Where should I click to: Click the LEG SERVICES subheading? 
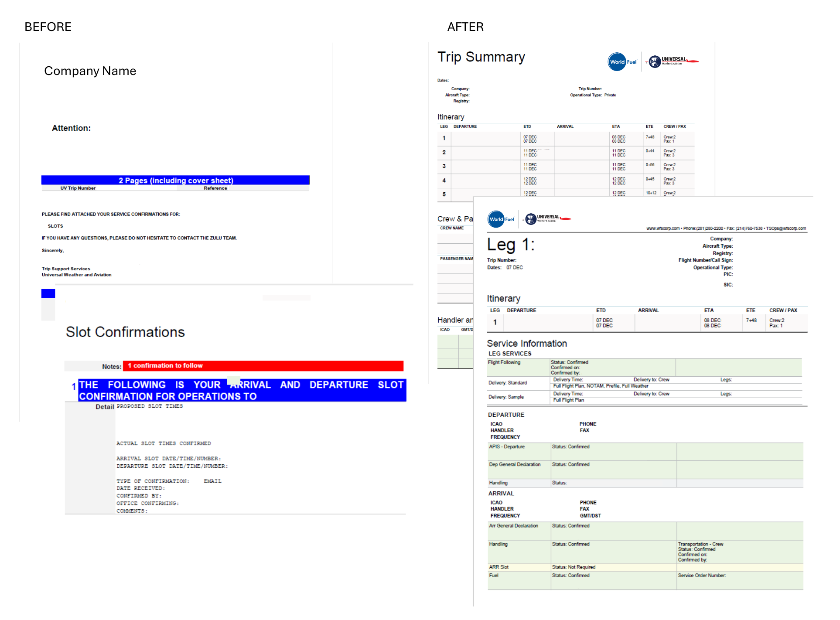(510, 354)
